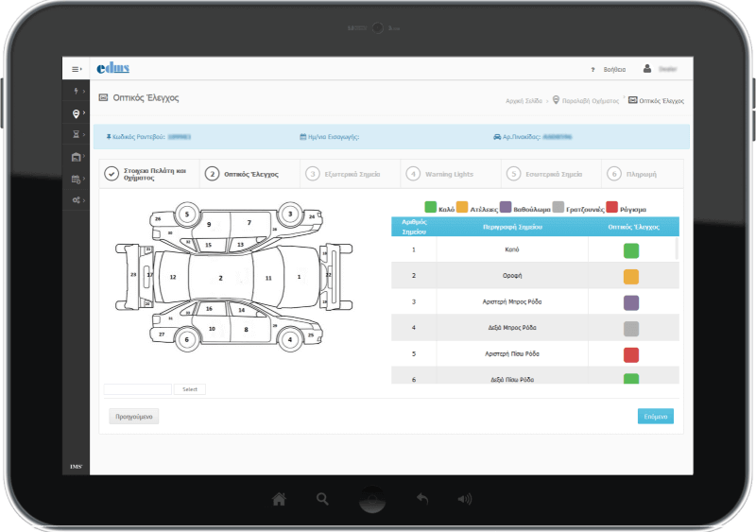
Task: Open the lightning bolt sidebar section
Action: pos(76,92)
